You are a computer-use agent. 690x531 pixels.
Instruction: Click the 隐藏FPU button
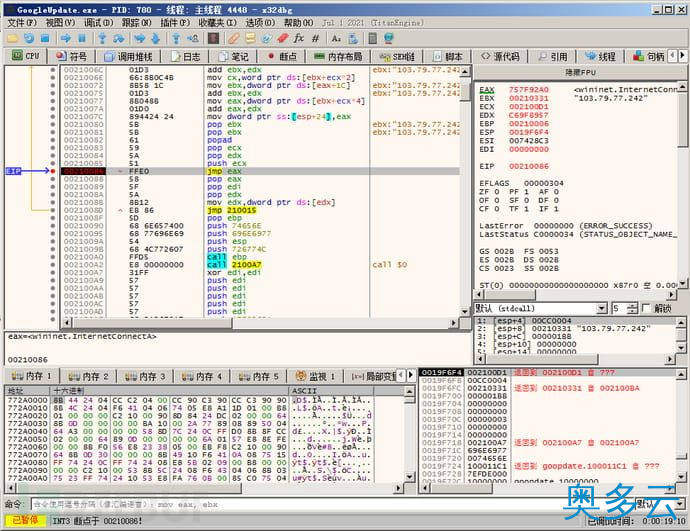point(580,73)
